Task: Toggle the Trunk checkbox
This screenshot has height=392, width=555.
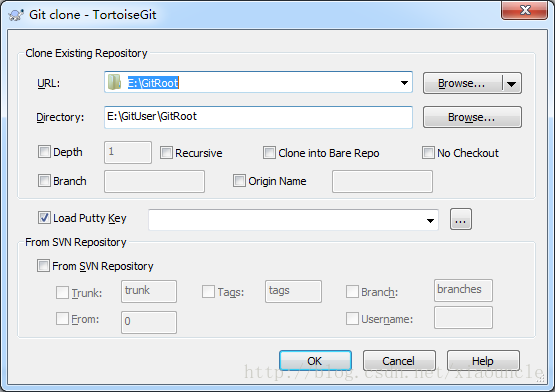Action: 62,292
